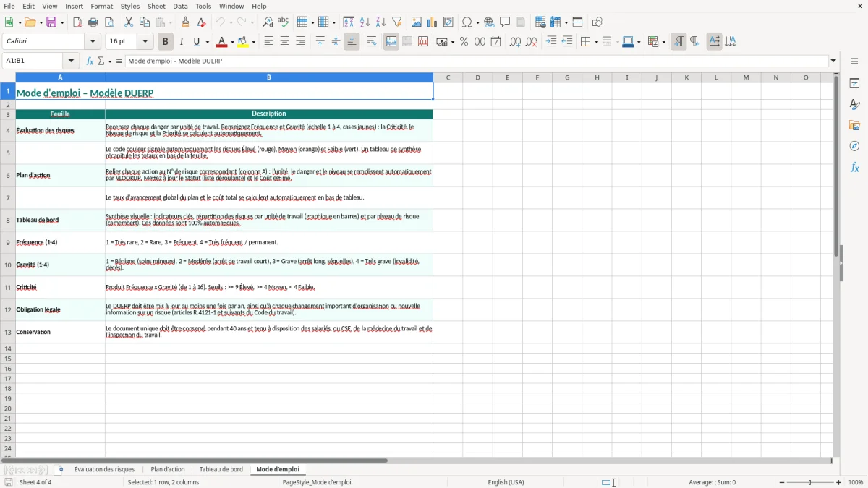Open the Format menu
This screenshot has height=488, width=868.
click(102, 6)
